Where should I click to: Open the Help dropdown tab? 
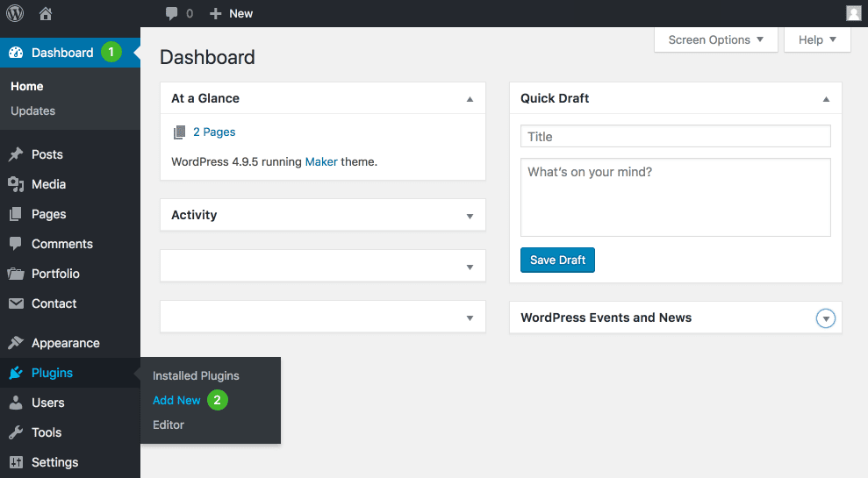click(817, 39)
